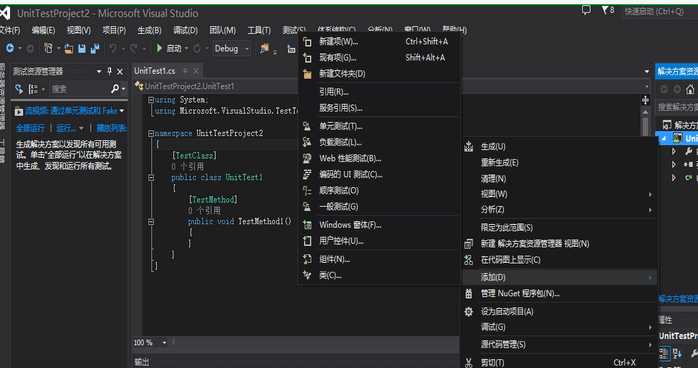
Task: Toggle the Test Explorer auto-hide pin
Action: pos(110,72)
